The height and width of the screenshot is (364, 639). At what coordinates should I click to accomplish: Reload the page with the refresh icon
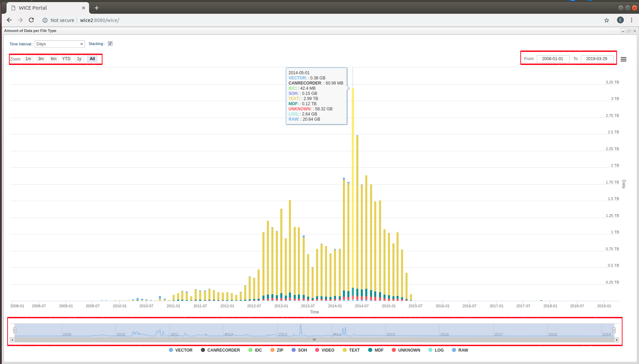tap(31, 20)
